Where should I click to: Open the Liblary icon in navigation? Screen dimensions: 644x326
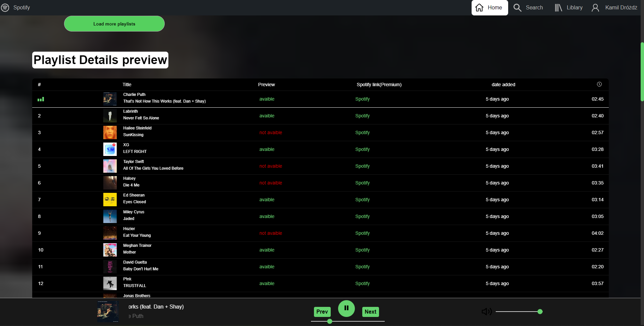pyautogui.click(x=558, y=7)
